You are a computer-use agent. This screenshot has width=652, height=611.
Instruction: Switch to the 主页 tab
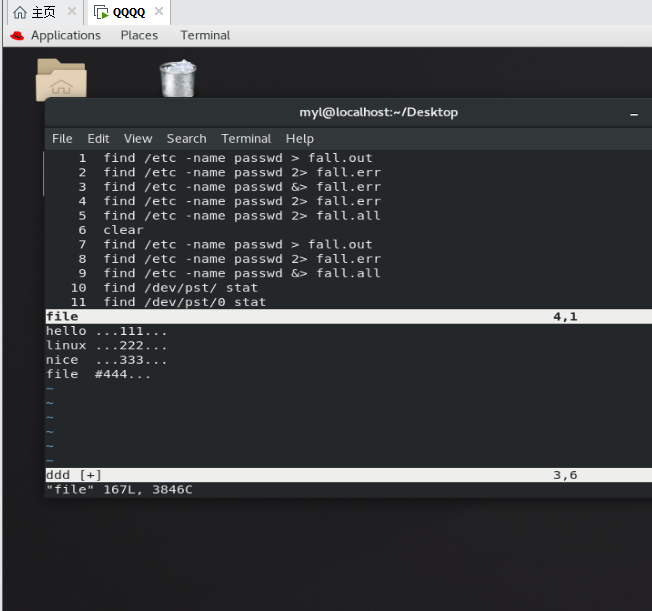click(44, 12)
